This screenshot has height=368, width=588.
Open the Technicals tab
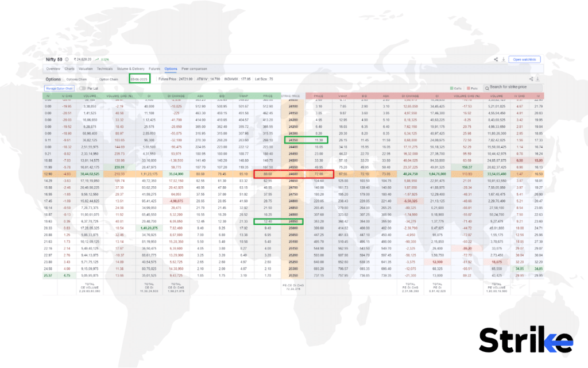coord(105,69)
